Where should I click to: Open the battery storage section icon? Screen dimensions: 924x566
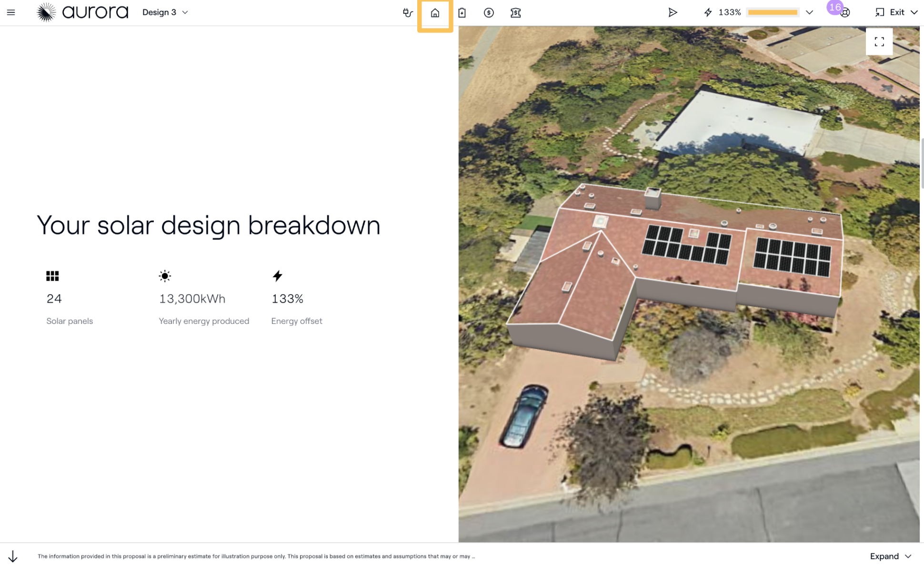tap(462, 13)
